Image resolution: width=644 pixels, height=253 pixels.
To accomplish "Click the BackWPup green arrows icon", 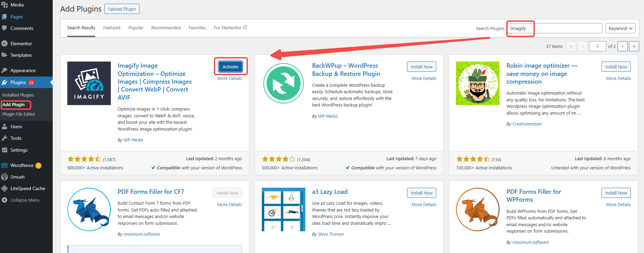I will (283, 83).
